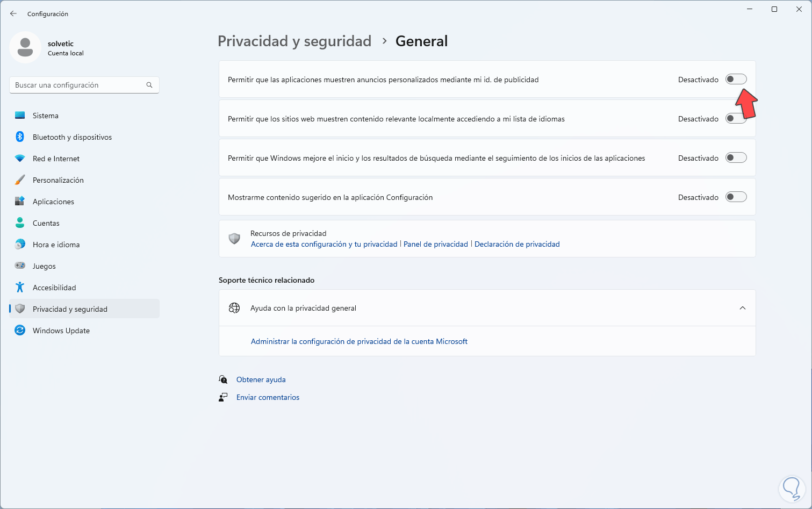812x509 pixels.
Task: Select the Personalización paintbrush icon
Action: pyautogui.click(x=20, y=180)
